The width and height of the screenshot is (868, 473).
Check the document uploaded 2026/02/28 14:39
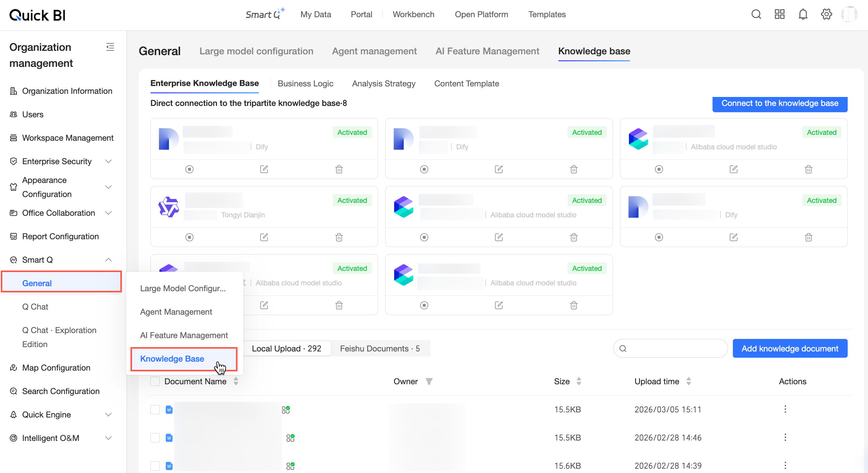[155, 466]
